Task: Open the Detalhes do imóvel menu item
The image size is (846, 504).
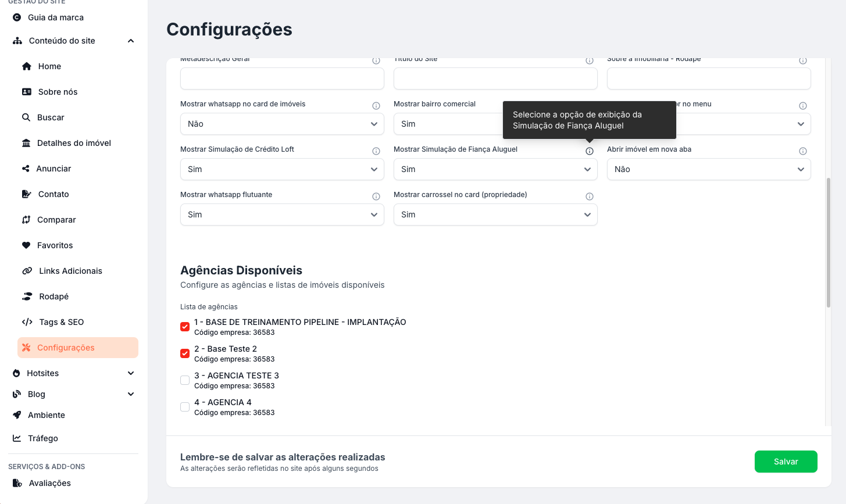Action: pyautogui.click(x=74, y=143)
